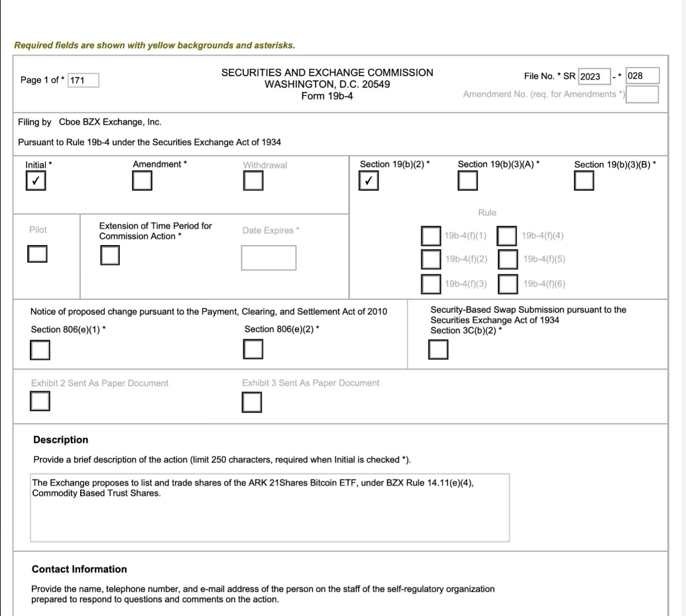Click the Description text box
This screenshot has width=686, height=616.
point(270,507)
